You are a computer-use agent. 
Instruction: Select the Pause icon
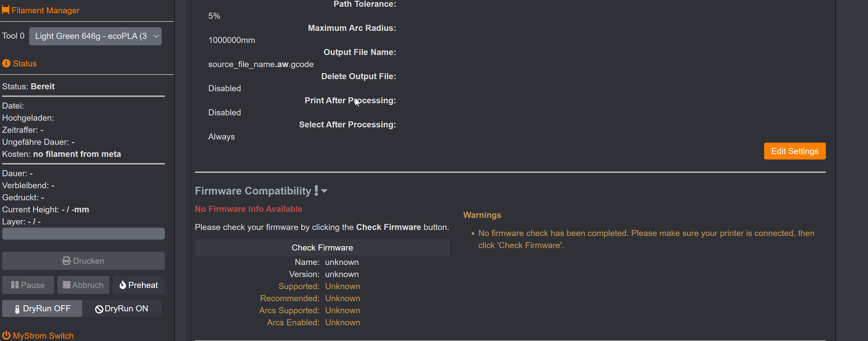(15, 285)
